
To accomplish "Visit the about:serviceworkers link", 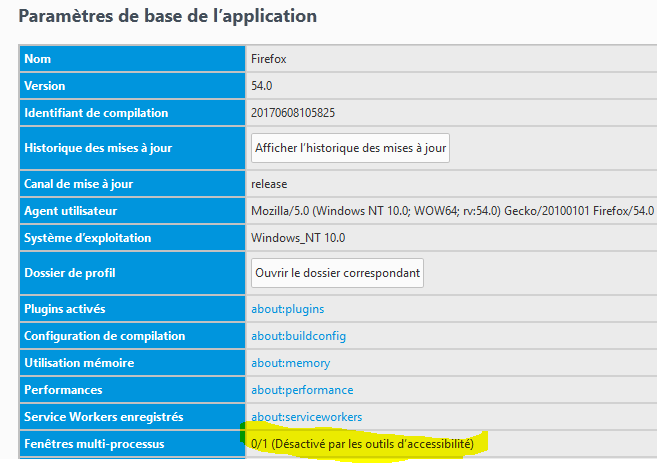I will click(x=306, y=417).
